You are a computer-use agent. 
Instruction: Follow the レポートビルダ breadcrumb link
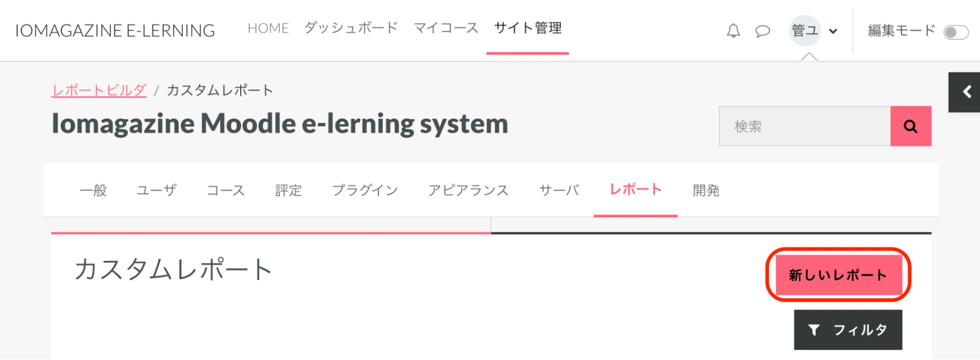point(99,90)
